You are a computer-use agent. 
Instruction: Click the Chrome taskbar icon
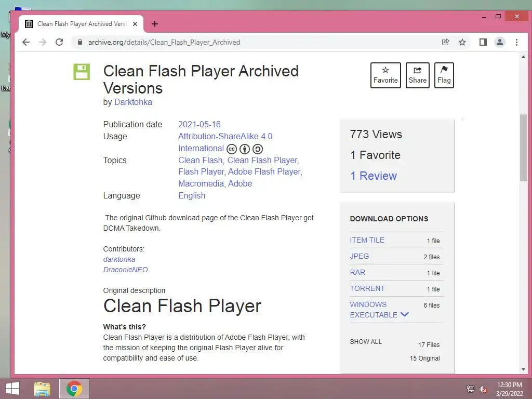(74, 389)
